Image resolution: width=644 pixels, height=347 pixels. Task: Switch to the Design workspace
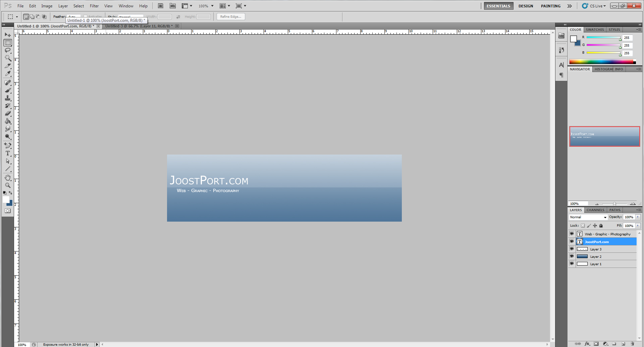pos(526,6)
